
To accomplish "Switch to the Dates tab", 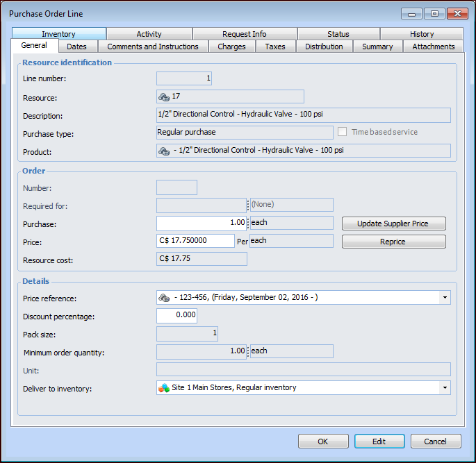I will (77, 47).
